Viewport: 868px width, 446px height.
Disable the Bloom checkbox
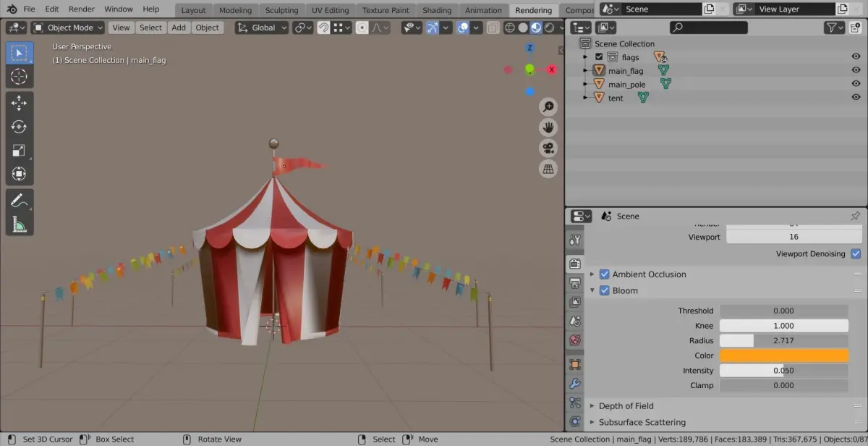(x=605, y=290)
